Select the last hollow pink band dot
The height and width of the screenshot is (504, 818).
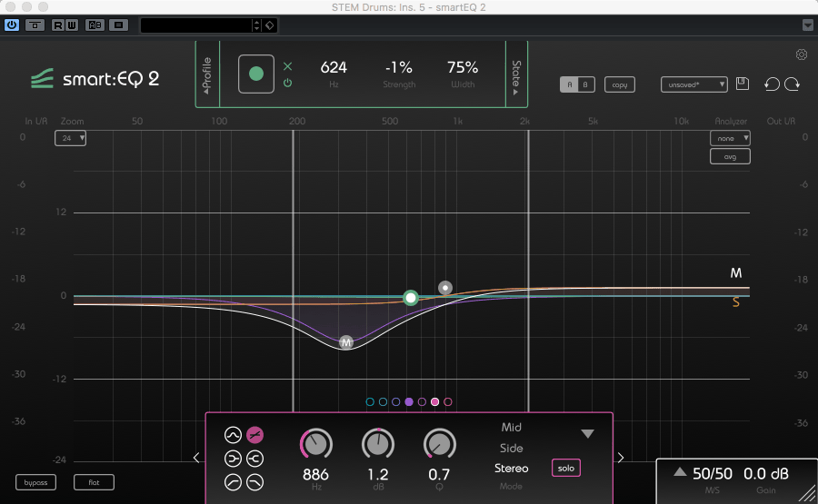pos(447,402)
